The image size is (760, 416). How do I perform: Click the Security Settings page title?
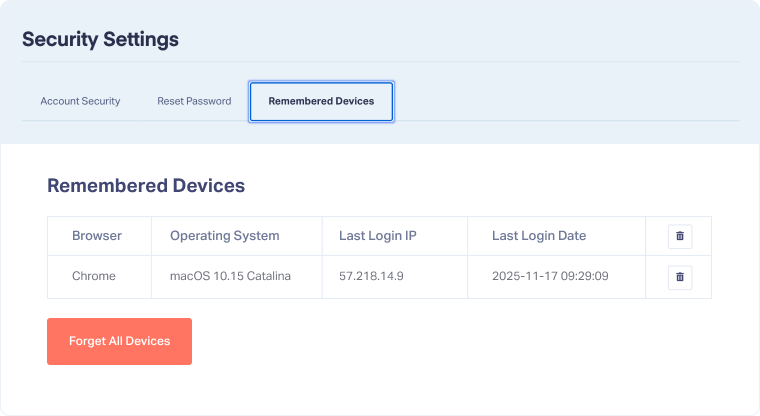coord(100,40)
